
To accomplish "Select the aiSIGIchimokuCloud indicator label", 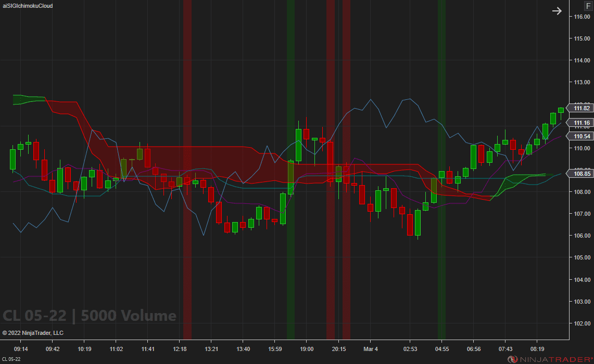I will 28,6.
